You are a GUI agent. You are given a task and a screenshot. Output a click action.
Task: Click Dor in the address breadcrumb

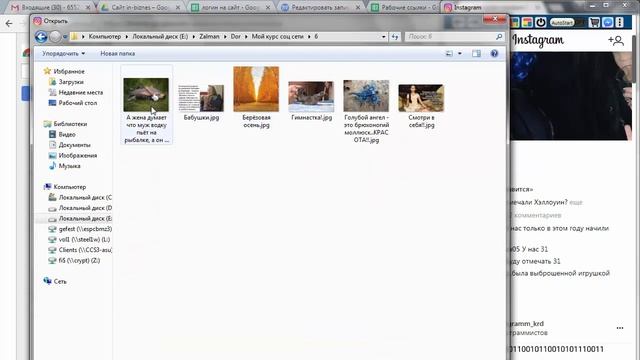[x=236, y=36]
